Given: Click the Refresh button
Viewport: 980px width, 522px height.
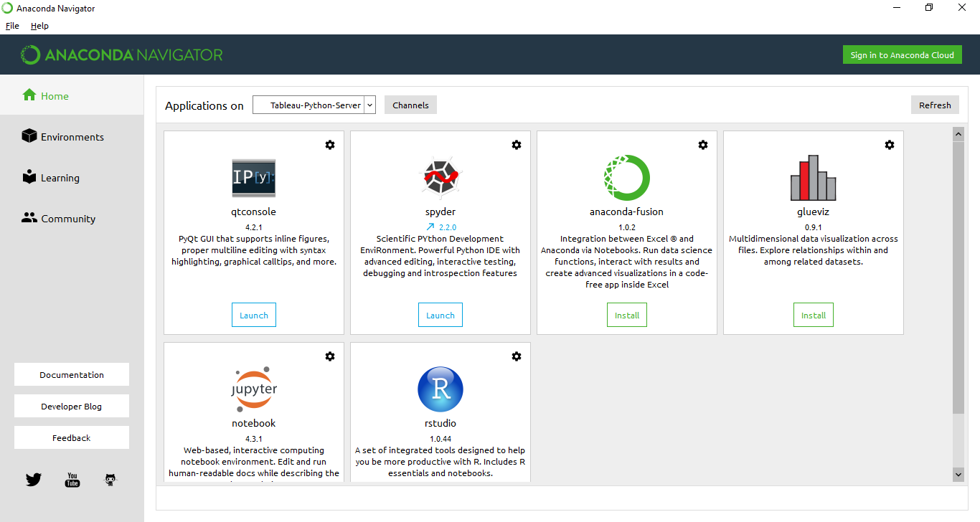Looking at the screenshot, I should tap(935, 105).
